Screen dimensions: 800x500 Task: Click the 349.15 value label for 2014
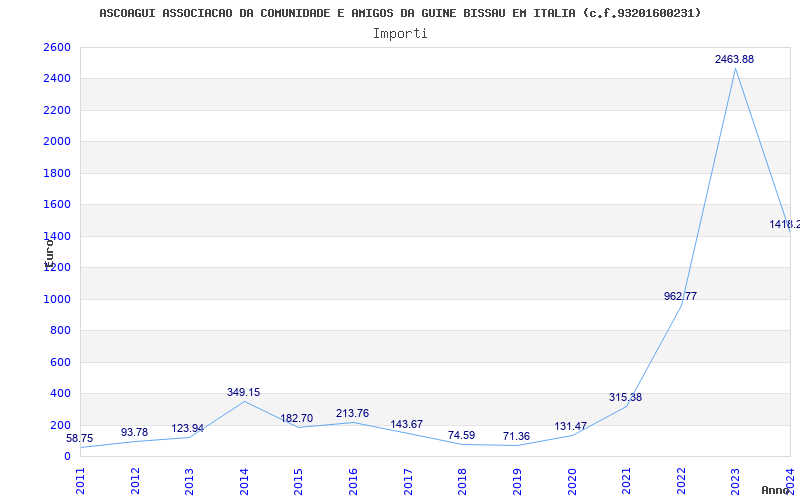243,393
